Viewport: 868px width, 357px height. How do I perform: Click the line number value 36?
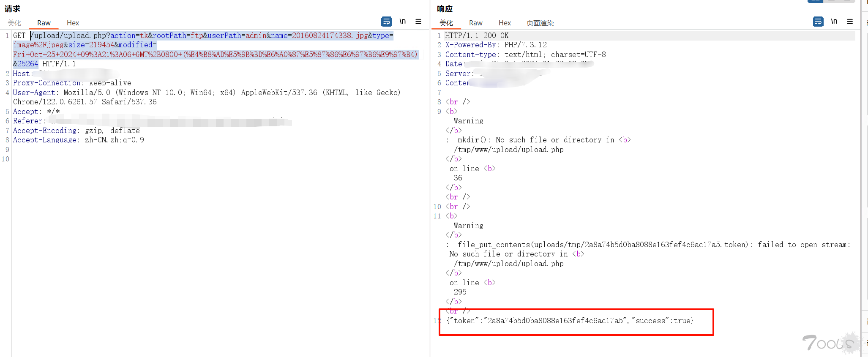click(x=458, y=178)
